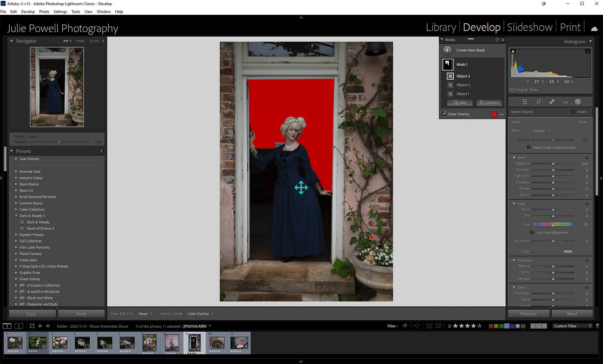Image resolution: width=603 pixels, height=364 pixels.
Task: Open the Edit sliders tool icon
Action: pyautogui.click(x=525, y=102)
